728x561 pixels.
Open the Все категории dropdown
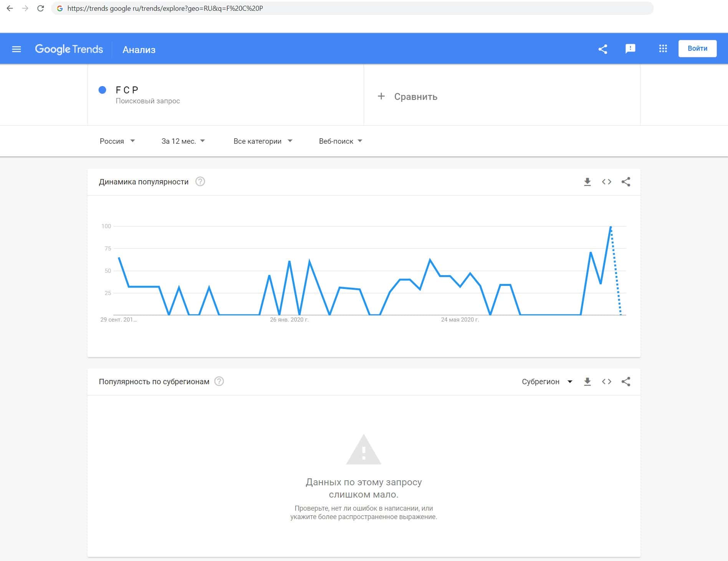(263, 141)
